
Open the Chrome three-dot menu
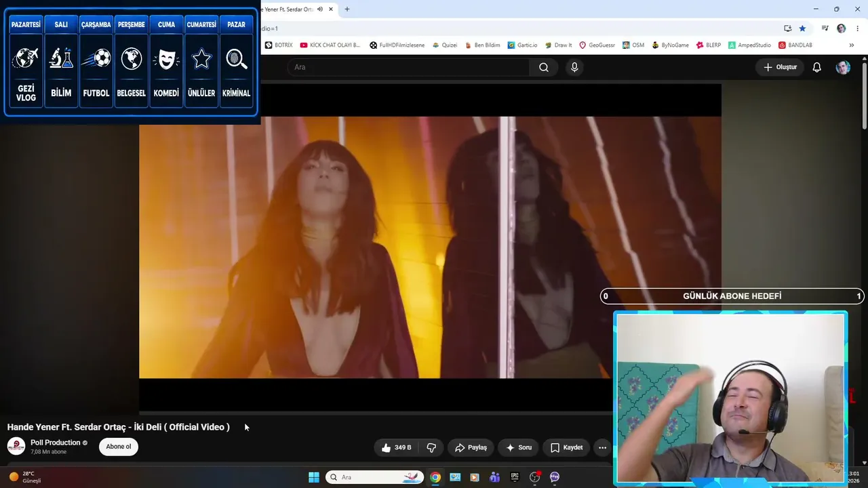click(x=858, y=28)
